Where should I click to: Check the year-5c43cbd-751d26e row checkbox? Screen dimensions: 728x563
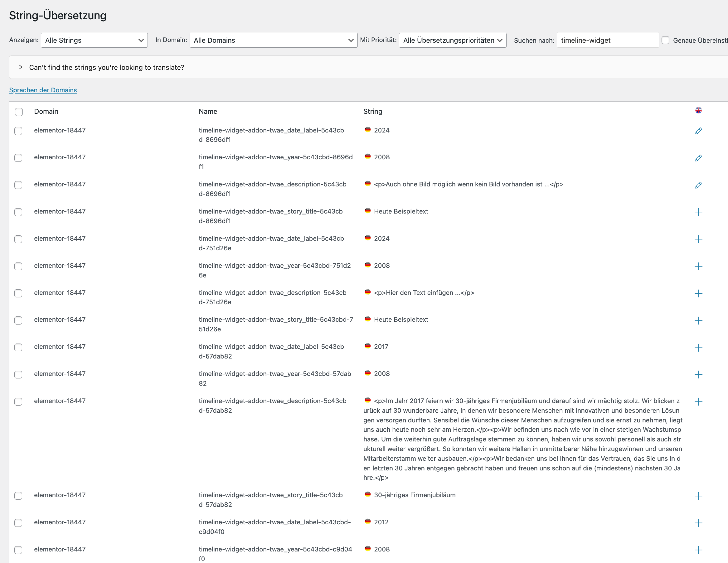(x=18, y=266)
